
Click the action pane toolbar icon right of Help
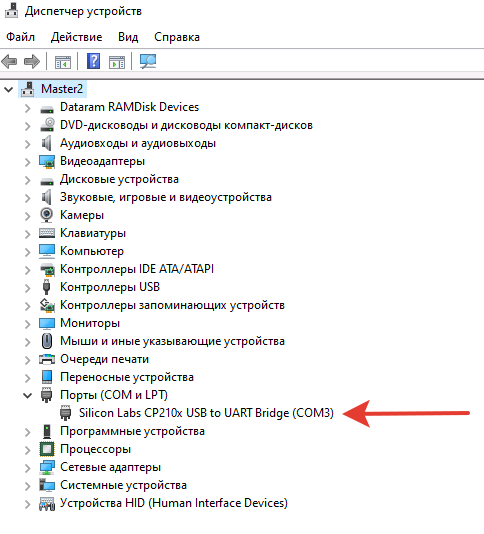coord(117,62)
